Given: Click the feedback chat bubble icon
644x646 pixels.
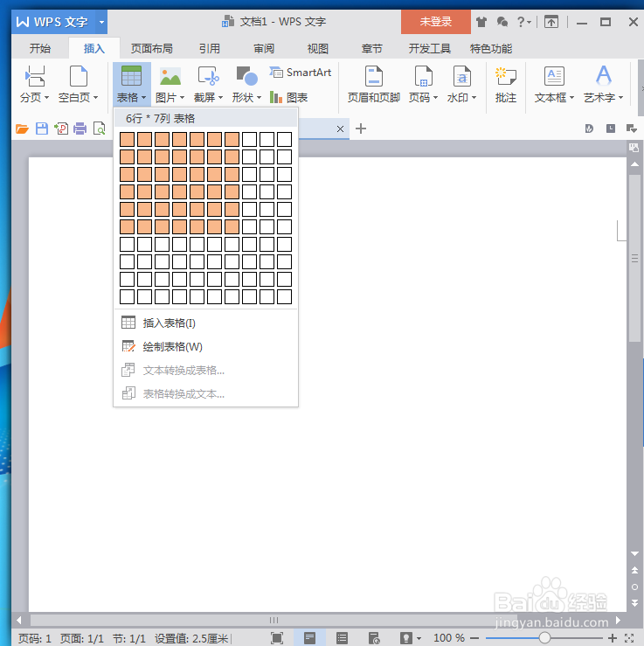Looking at the screenshot, I should pos(502,22).
